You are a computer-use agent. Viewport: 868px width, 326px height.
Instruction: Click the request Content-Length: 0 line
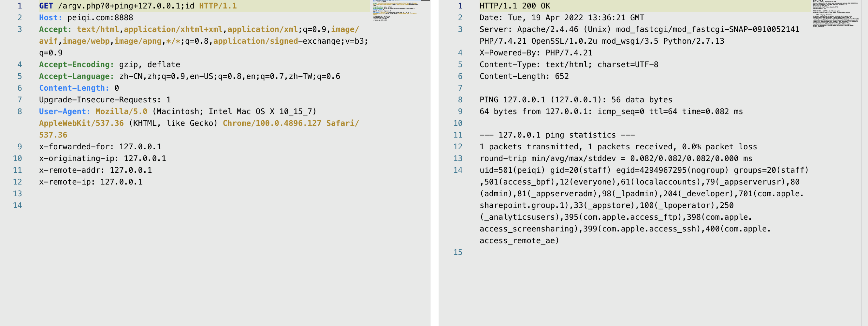click(79, 88)
